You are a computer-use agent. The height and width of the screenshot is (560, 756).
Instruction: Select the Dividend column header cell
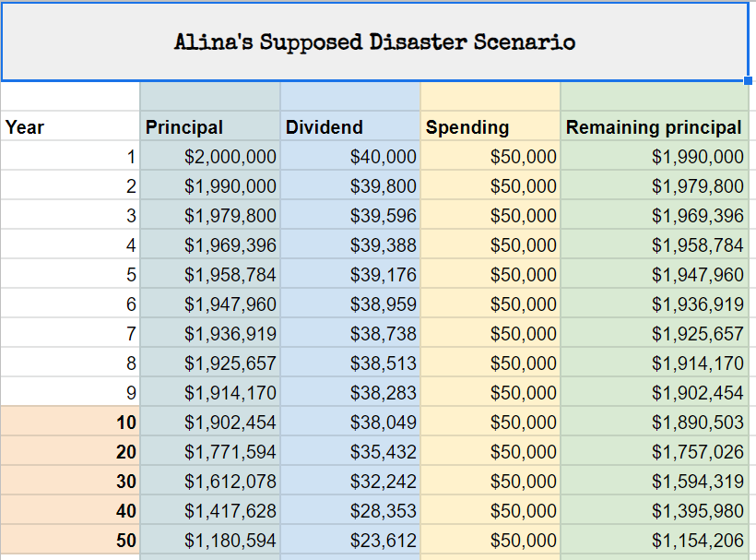[350, 127]
